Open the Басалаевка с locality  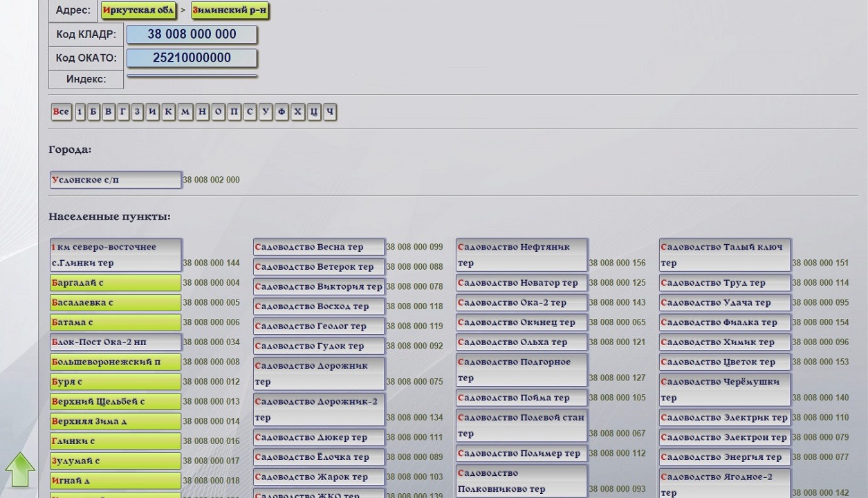coord(116,303)
